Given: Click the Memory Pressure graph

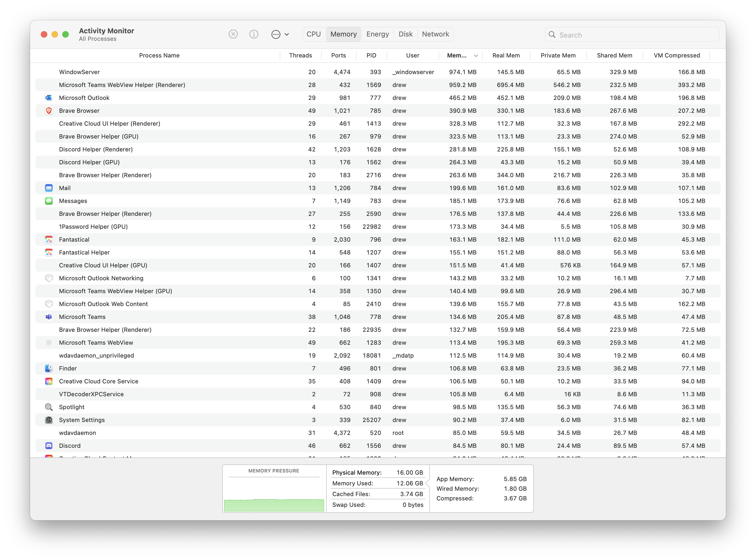Looking at the screenshot, I should 274,494.
